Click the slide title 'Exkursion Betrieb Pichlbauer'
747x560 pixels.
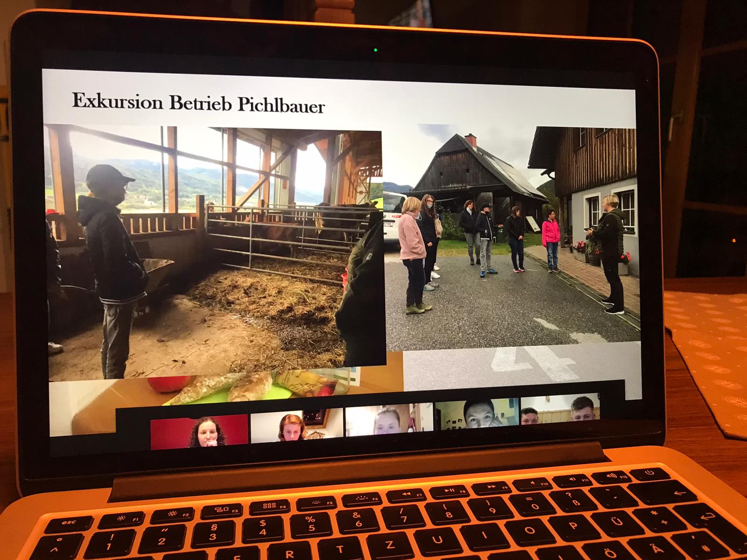(198, 103)
